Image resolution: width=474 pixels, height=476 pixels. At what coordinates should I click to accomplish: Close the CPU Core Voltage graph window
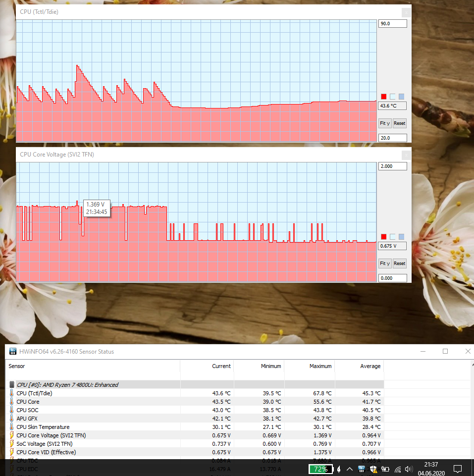406,156
